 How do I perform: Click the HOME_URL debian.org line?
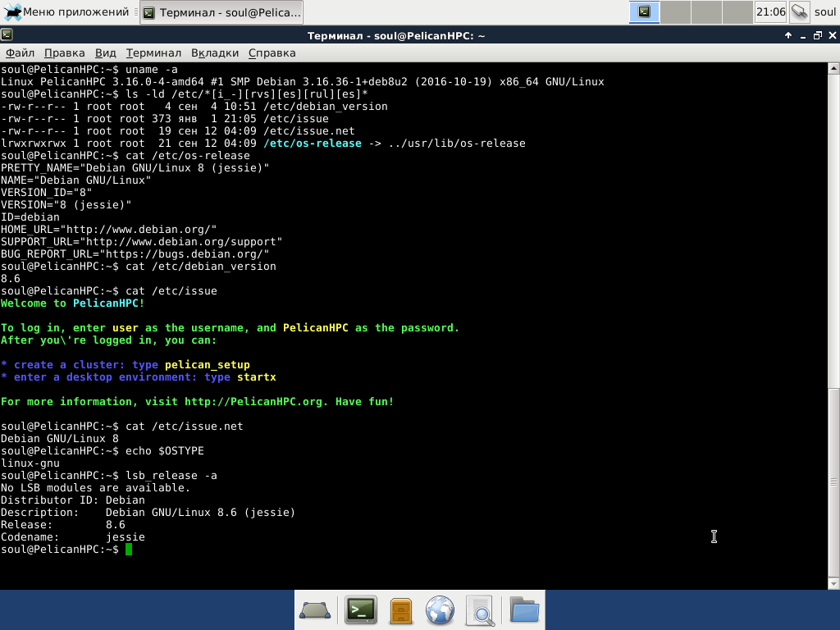pyautogui.click(x=109, y=230)
